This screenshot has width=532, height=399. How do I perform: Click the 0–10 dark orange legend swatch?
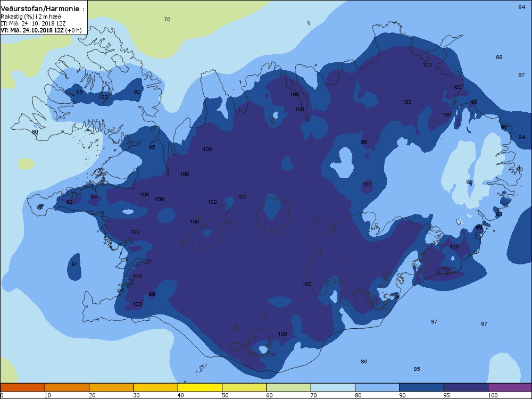click(x=22, y=387)
